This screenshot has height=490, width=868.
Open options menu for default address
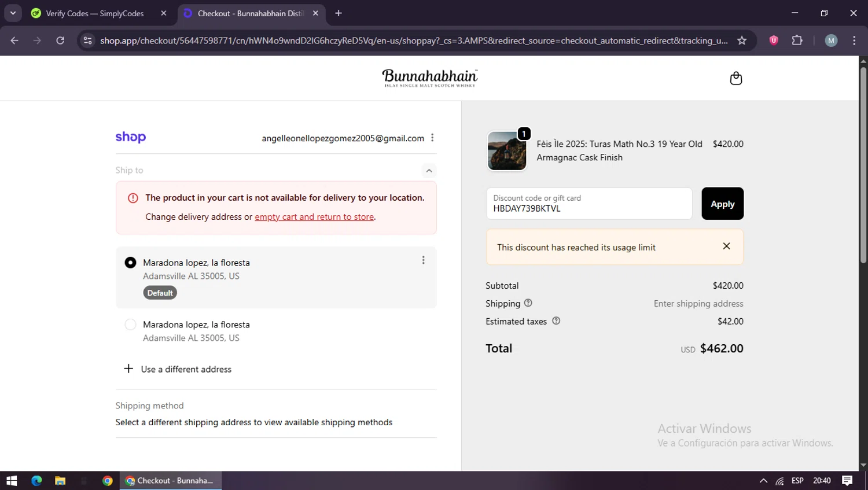coord(423,260)
